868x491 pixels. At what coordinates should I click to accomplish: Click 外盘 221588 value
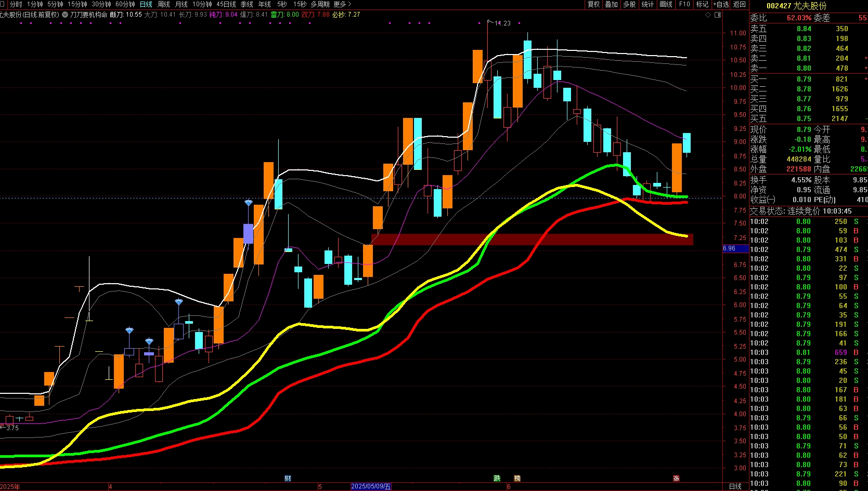799,169
